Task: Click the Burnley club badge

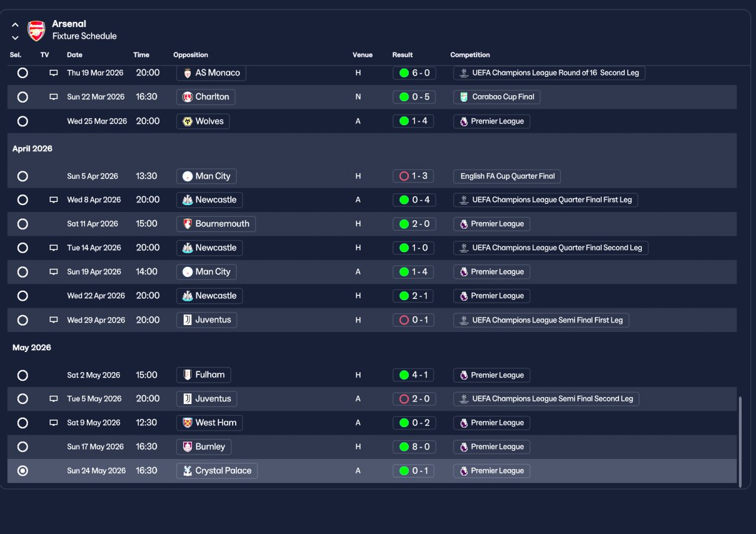Action: click(187, 447)
